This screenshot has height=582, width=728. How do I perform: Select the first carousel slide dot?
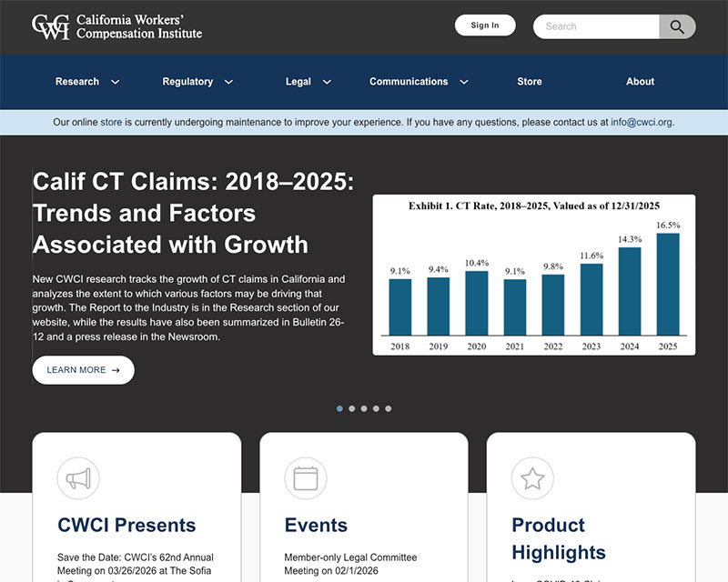click(339, 408)
